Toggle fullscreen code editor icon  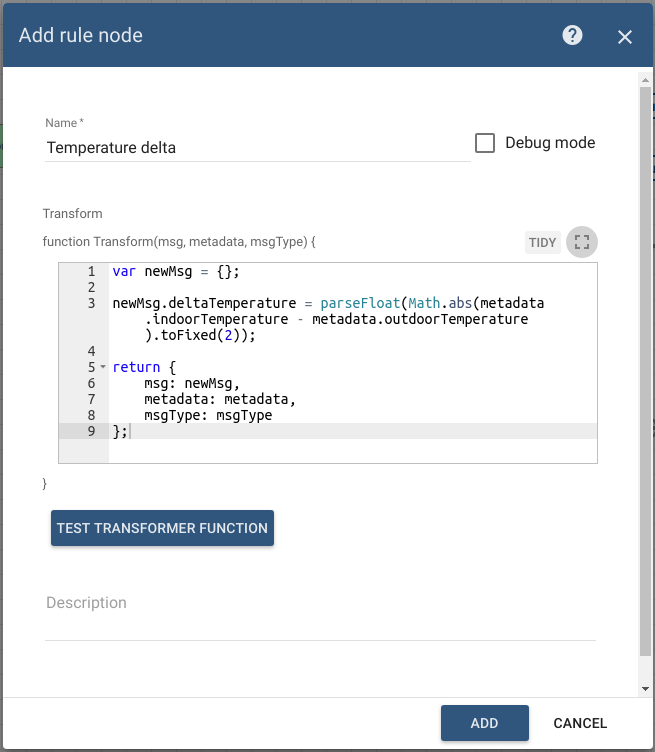pos(582,242)
